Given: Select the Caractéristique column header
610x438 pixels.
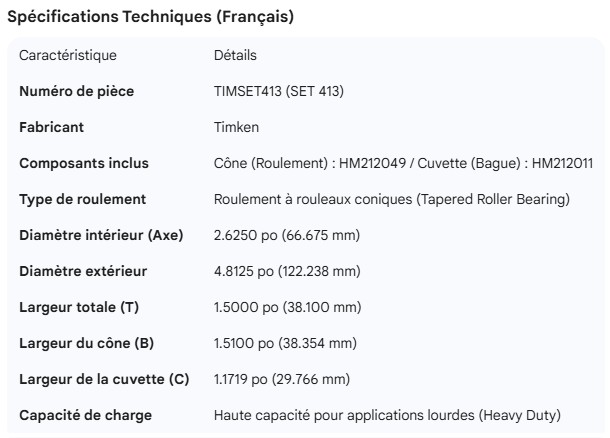Looking at the screenshot, I should [68, 55].
